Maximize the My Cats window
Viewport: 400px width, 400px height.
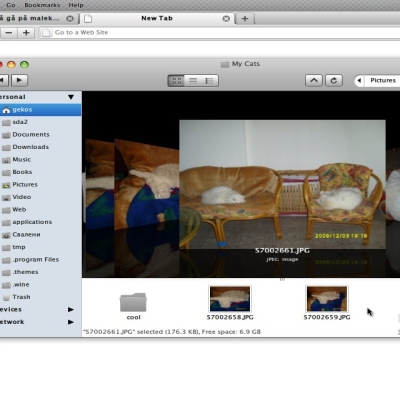tap(24, 64)
